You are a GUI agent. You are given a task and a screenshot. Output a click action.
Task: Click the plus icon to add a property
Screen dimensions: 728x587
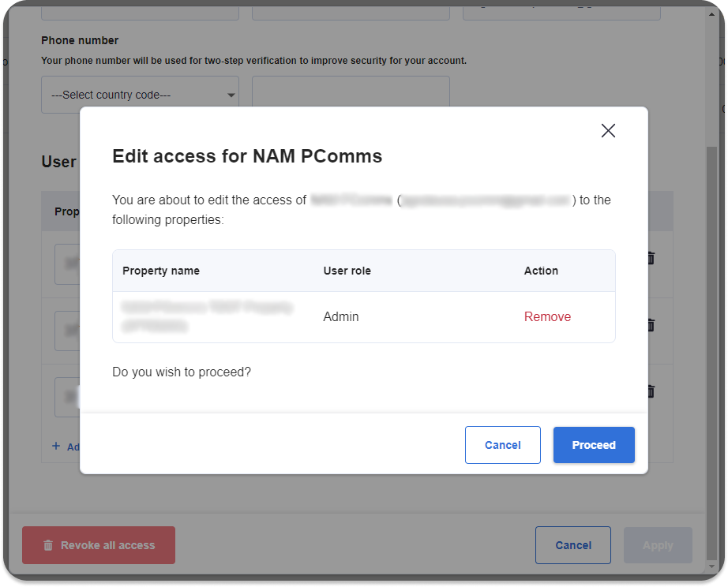tap(56, 446)
